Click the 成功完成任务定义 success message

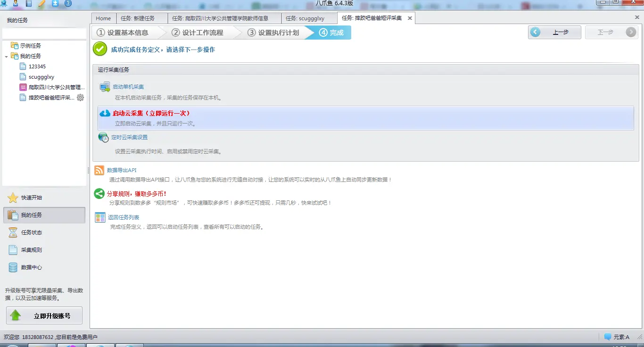click(163, 50)
